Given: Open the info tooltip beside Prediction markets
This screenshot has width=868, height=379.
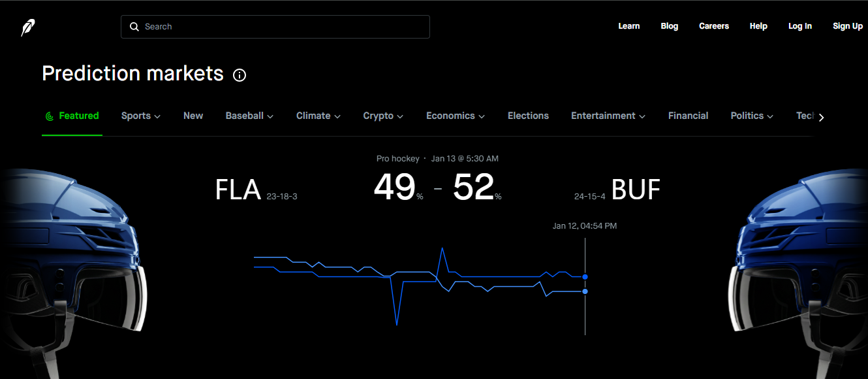Looking at the screenshot, I should [x=240, y=75].
